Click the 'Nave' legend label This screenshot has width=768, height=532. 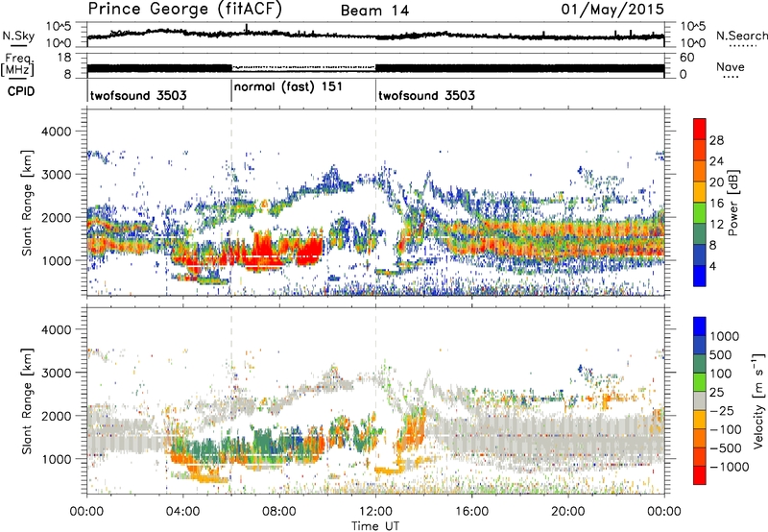[731, 67]
